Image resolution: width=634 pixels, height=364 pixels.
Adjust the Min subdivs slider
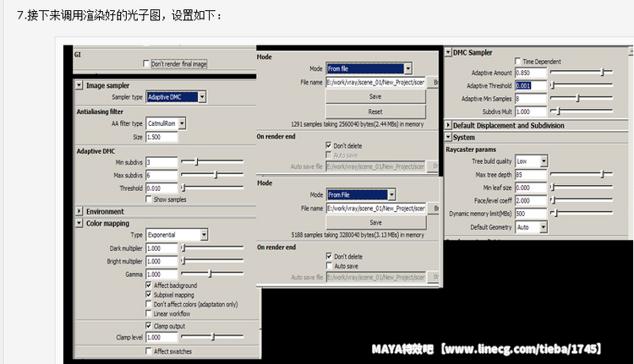196,161
